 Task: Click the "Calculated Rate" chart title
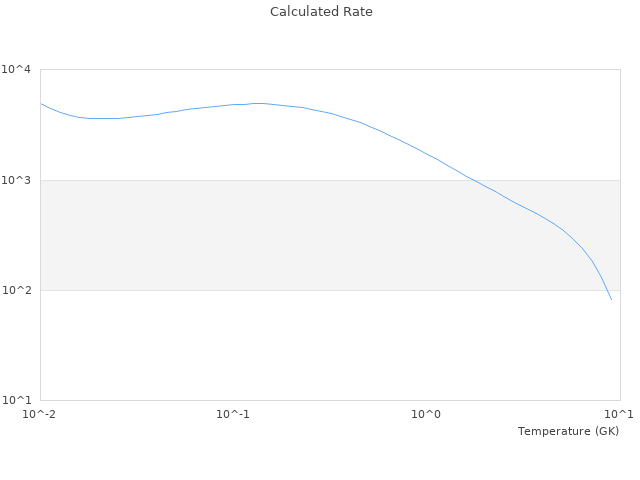click(320, 12)
